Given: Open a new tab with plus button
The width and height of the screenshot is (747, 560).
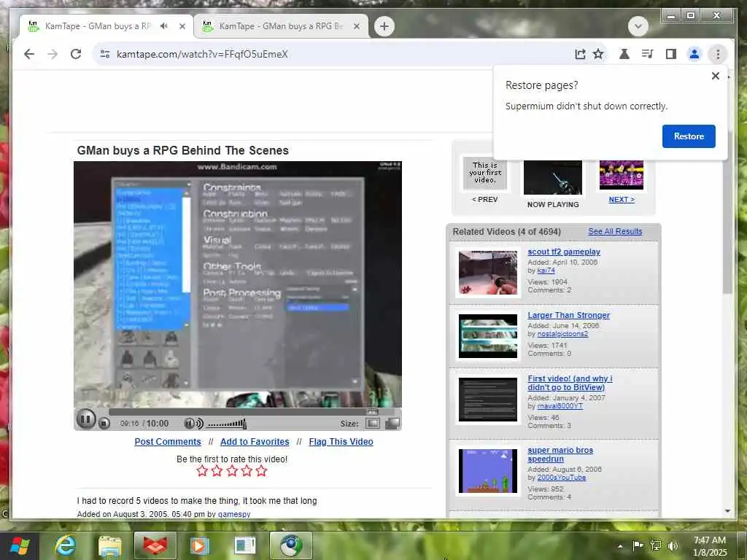Looking at the screenshot, I should pos(384,26).
